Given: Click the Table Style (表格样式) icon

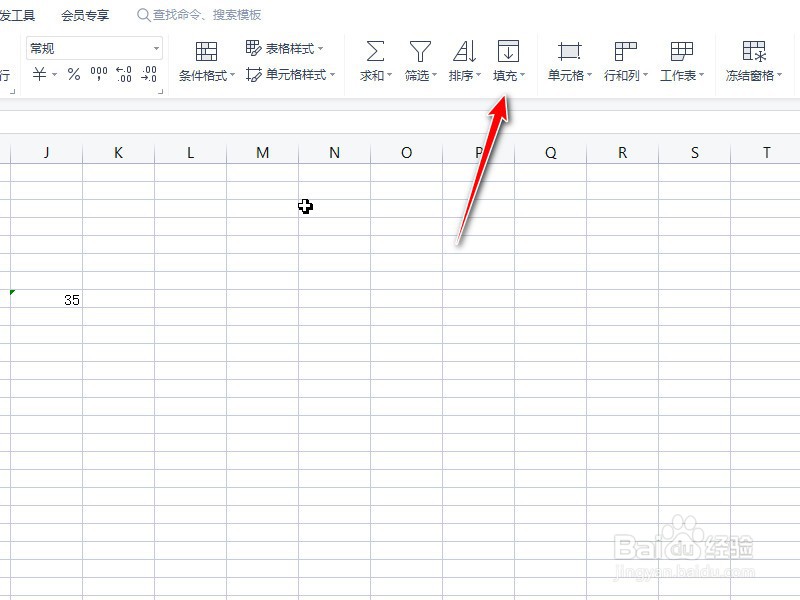Looking at the screenshot, I should click(254, 48).
